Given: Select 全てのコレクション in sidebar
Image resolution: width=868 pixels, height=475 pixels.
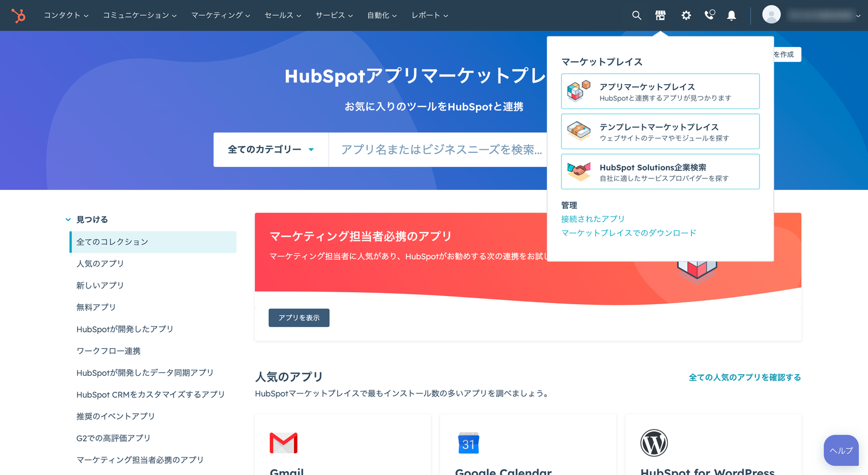Looking at the screenshot, I should (153, 242).
